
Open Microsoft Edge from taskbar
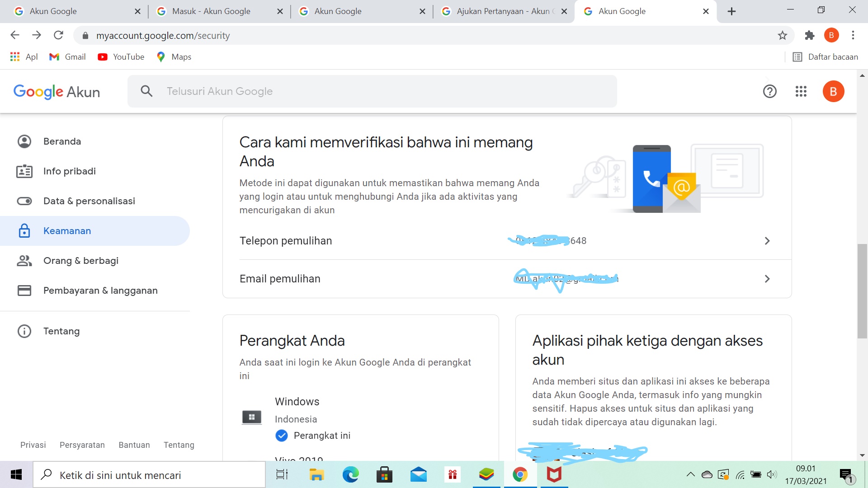350,475
